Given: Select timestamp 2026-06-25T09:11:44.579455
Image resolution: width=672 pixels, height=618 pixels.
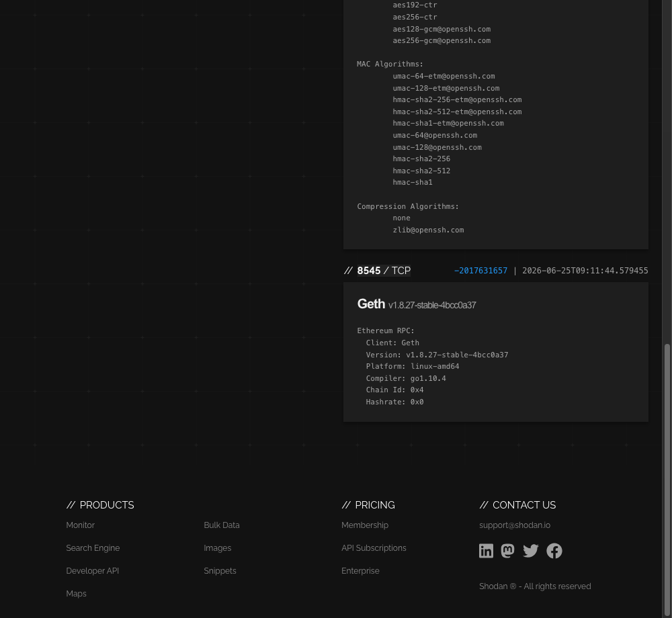Looking at the screenshot, I should point(585,271).
